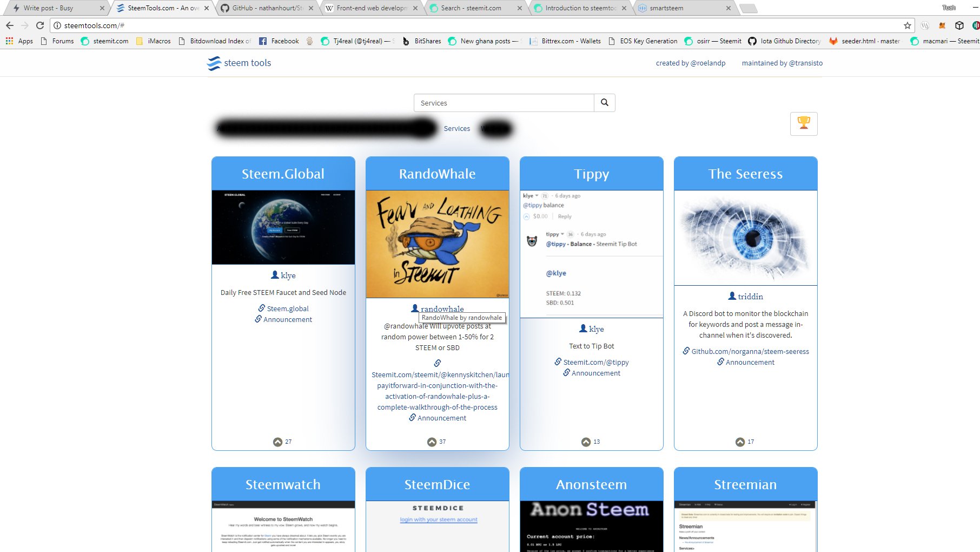Image resolution: width=980 pixels, height=552 pixels.
Task: Bookmark this page with the star icon
Action: tap(908, 25)
